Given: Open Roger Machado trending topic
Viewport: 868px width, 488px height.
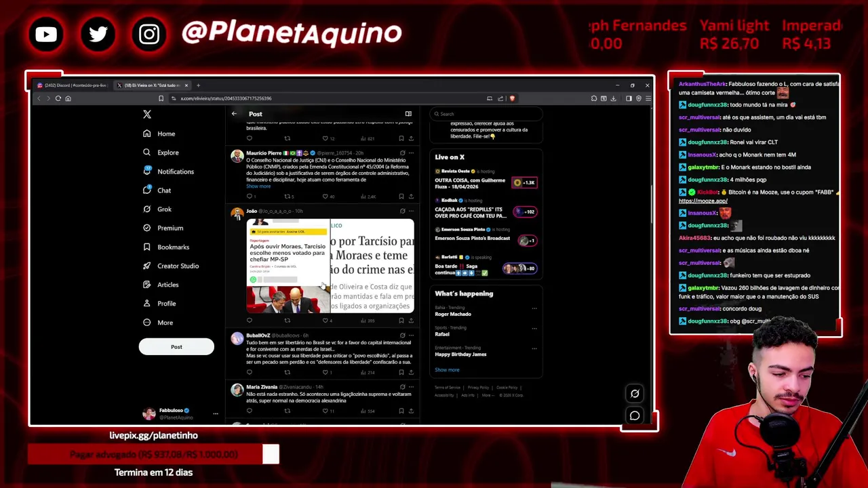Looking at the screenshot, I should click(x=453, y=314).
